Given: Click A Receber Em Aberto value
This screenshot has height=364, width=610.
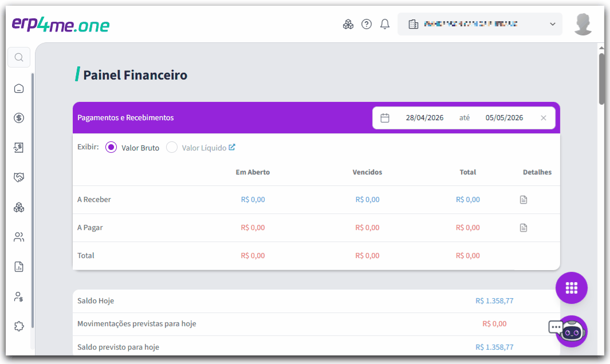Looking at the screenshot, I should click(253, 200).
